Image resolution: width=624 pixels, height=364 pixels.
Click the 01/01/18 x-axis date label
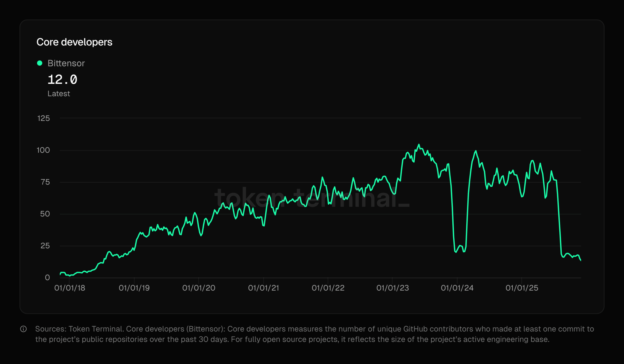click(x=69, y=288)
